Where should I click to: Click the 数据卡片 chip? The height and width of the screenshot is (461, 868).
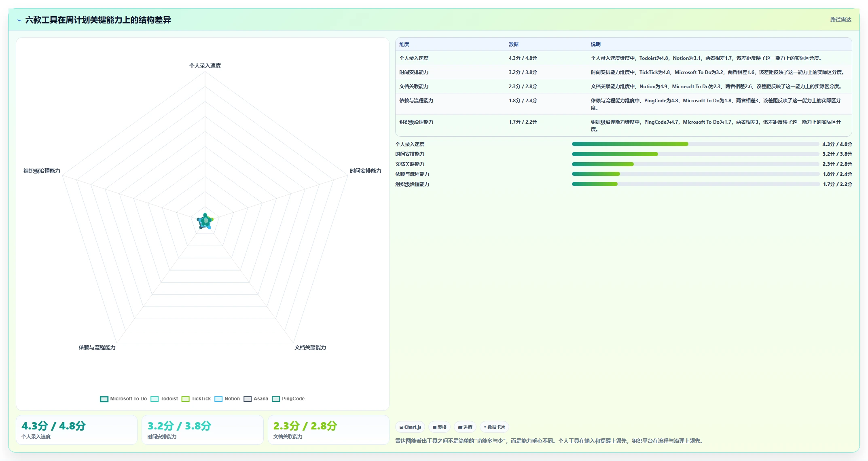tap(494, 427)
